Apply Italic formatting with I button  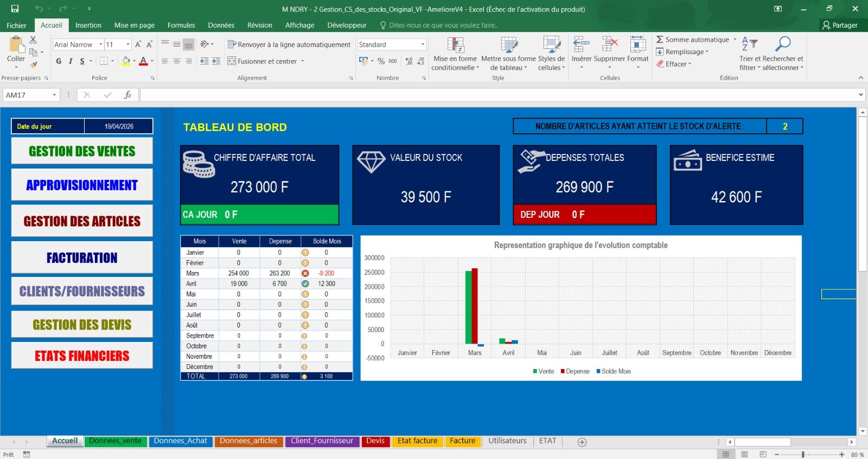click(x=71, y=61)
